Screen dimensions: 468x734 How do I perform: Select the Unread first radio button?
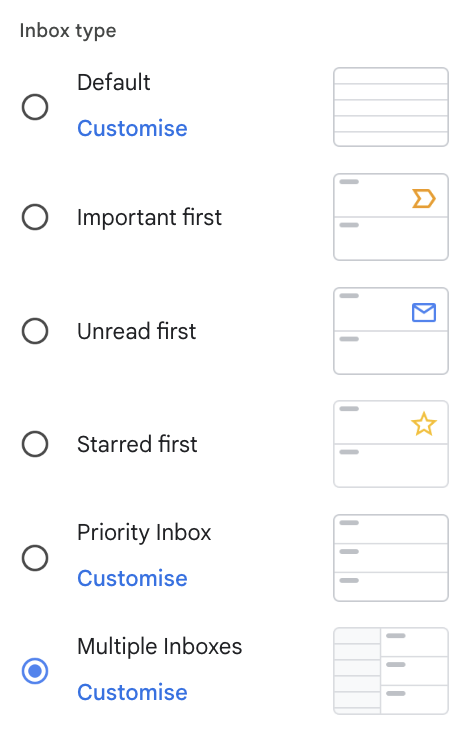(35, 331)
